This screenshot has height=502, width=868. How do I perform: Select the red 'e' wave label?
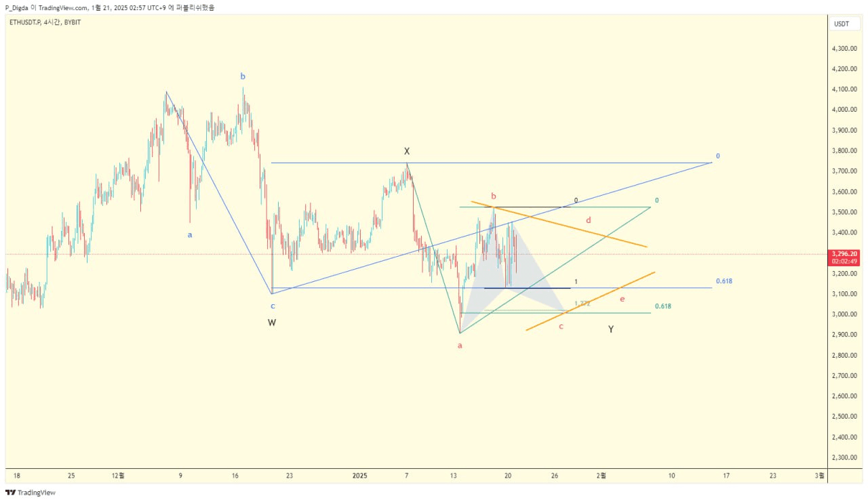pos(622,299)
